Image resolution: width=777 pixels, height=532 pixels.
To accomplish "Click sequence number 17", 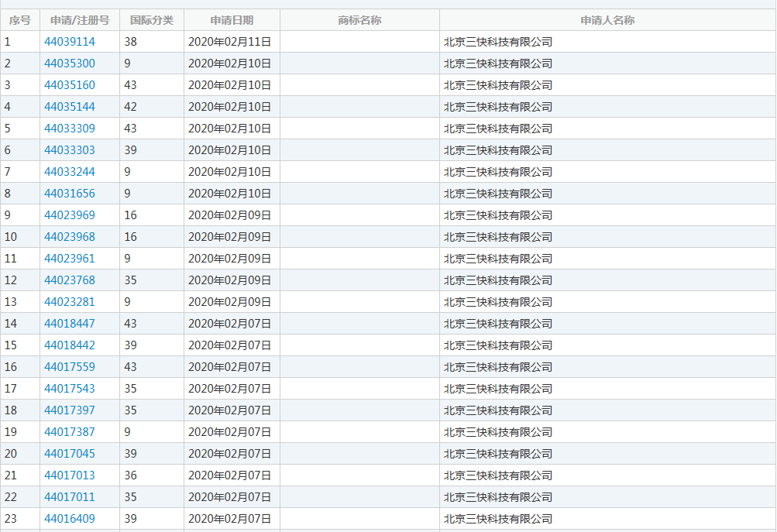I will 10,388.
